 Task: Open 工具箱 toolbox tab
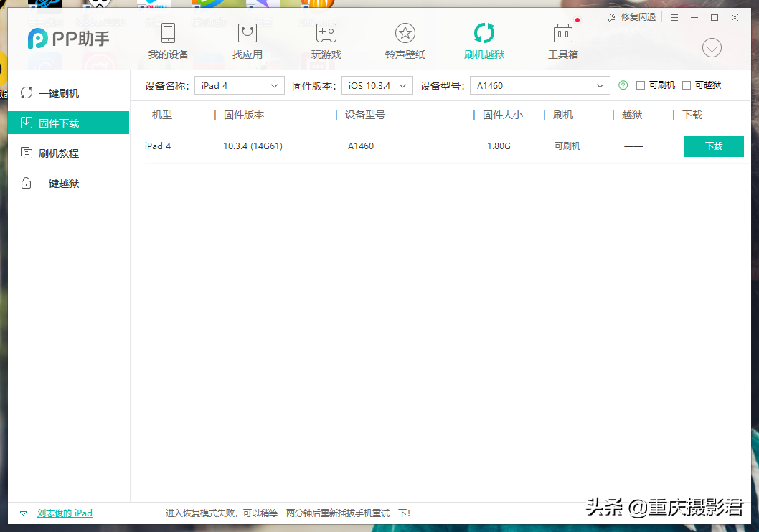click(563, 41)
